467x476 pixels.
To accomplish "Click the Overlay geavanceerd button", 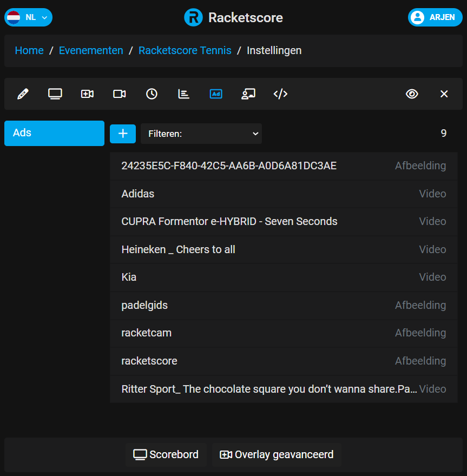I will (x=277, y=454).
